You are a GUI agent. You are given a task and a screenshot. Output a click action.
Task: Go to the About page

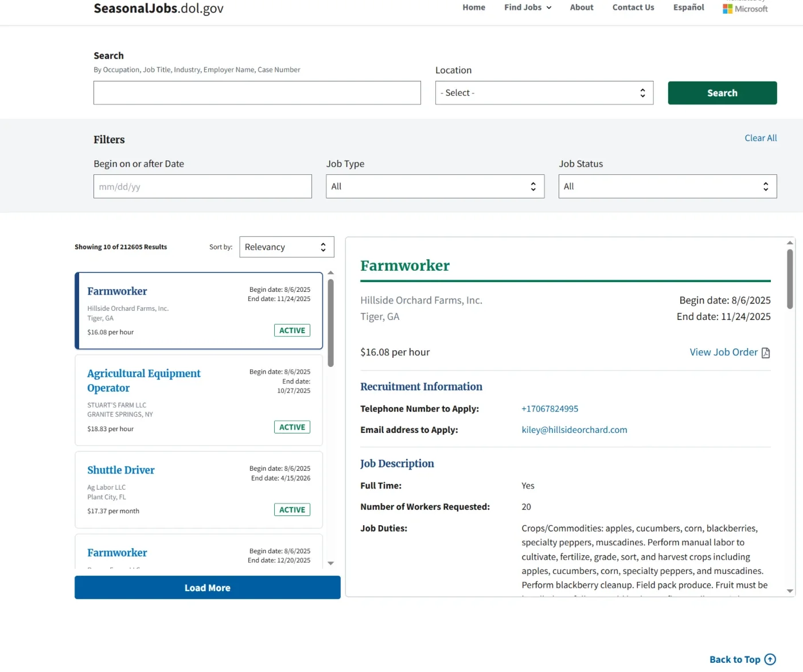tap(582, 7)
